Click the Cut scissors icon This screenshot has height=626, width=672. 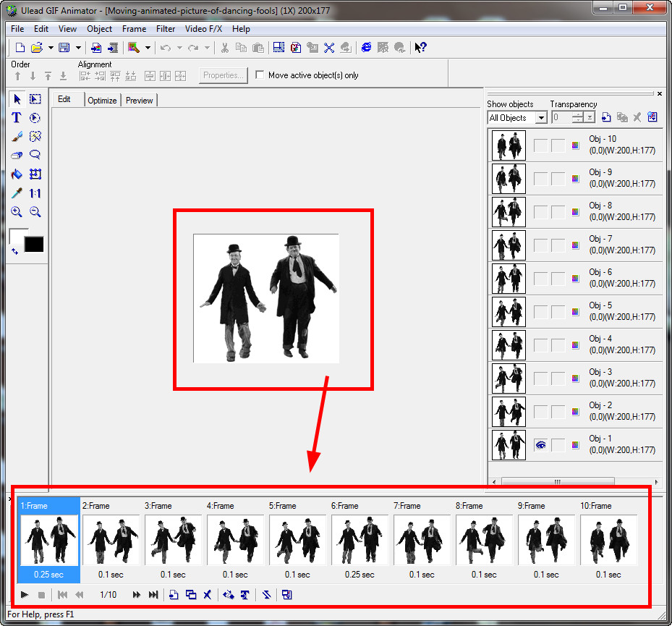pyautogui.click(x=224, y=48)
